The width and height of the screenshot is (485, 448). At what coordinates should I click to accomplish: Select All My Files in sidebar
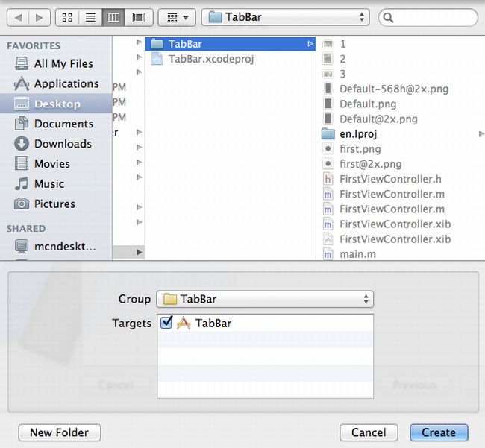click(x=56, y=63)
